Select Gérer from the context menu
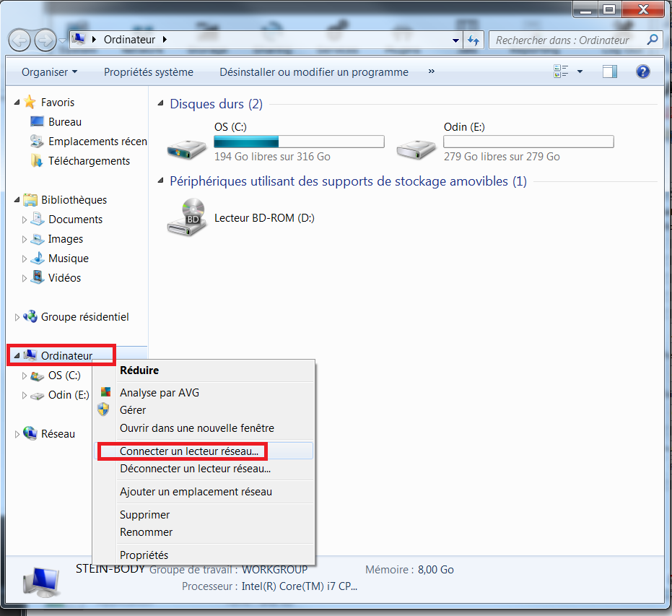 click(x=133, y=409)
